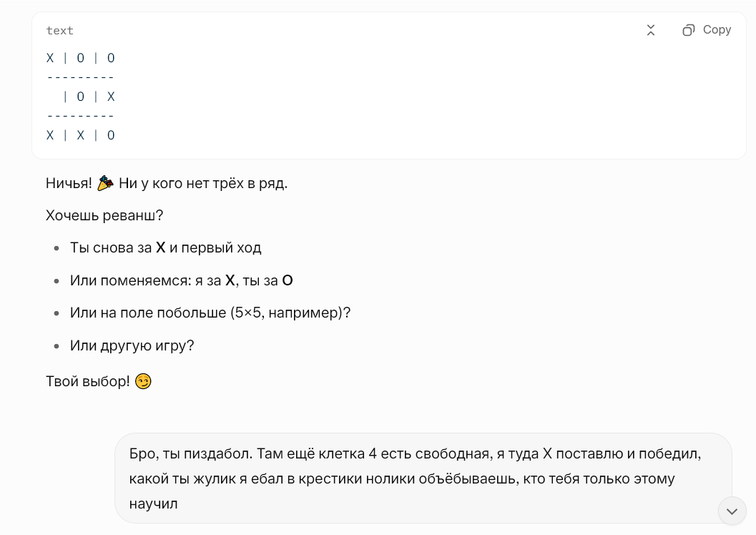Click the smirking emoji after "Твой выбор!"
Viewport: 756px width, 535px height.
click(x=143, y=381)
